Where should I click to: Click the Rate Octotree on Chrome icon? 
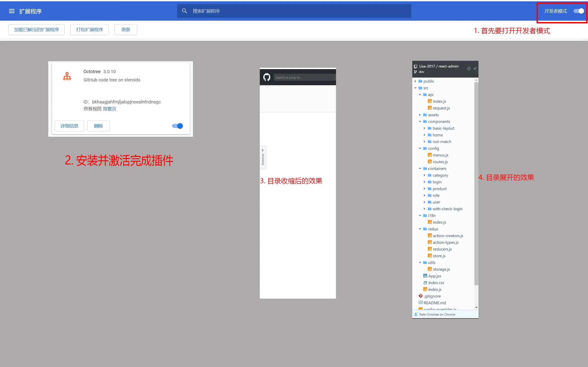[416, 314]
